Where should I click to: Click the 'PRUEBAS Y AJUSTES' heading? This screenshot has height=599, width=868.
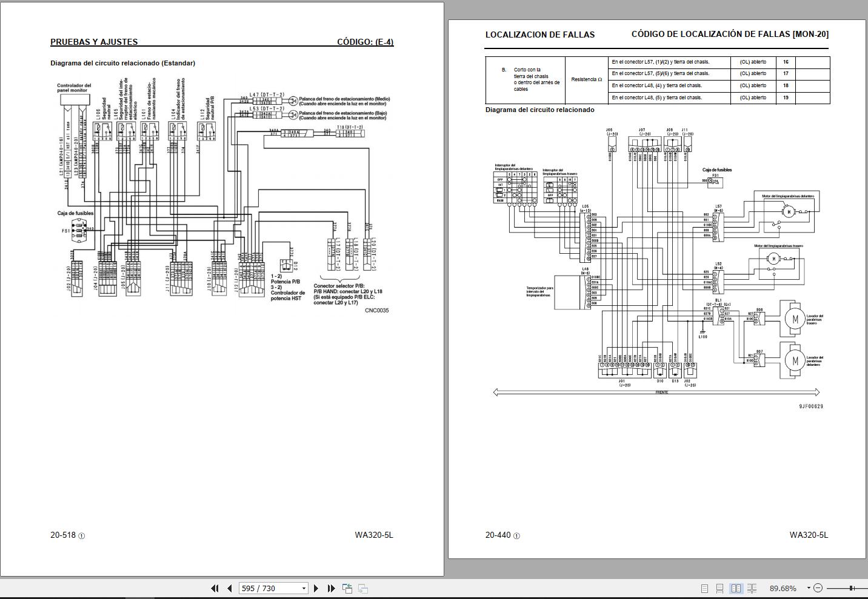click(x=94, y=42)
